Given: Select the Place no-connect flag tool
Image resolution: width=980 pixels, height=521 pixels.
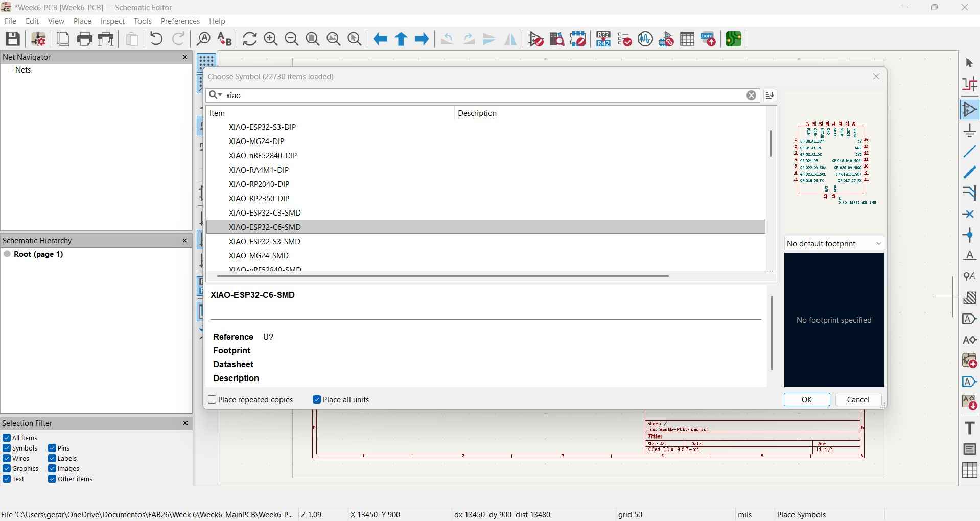Looking at the screenshot, I should click(x=970, y=215).
